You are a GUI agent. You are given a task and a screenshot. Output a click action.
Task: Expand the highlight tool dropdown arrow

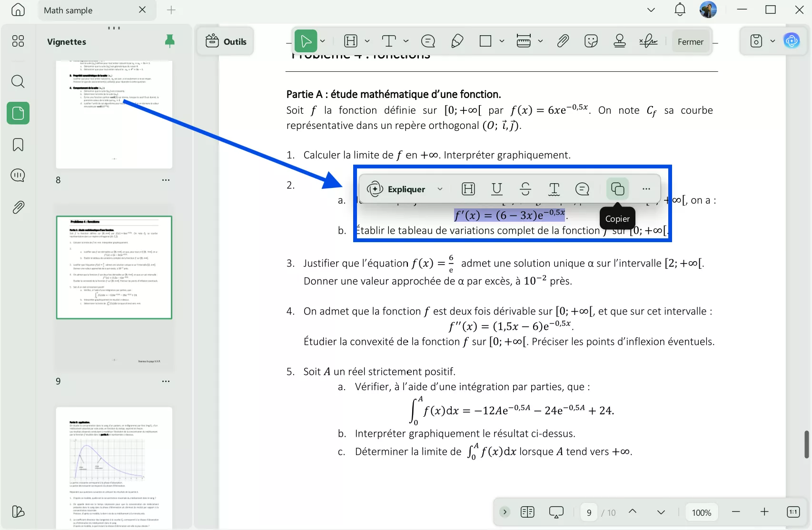tap(367, 41)
